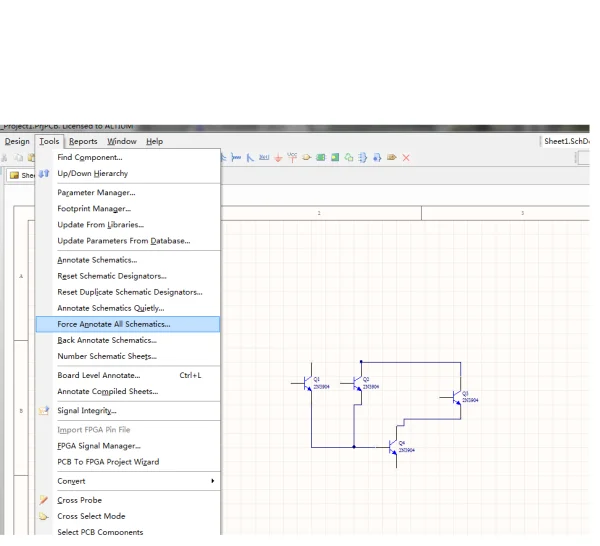
Task: Click the VCC Power Port toolbar icon
Action: 292,157
